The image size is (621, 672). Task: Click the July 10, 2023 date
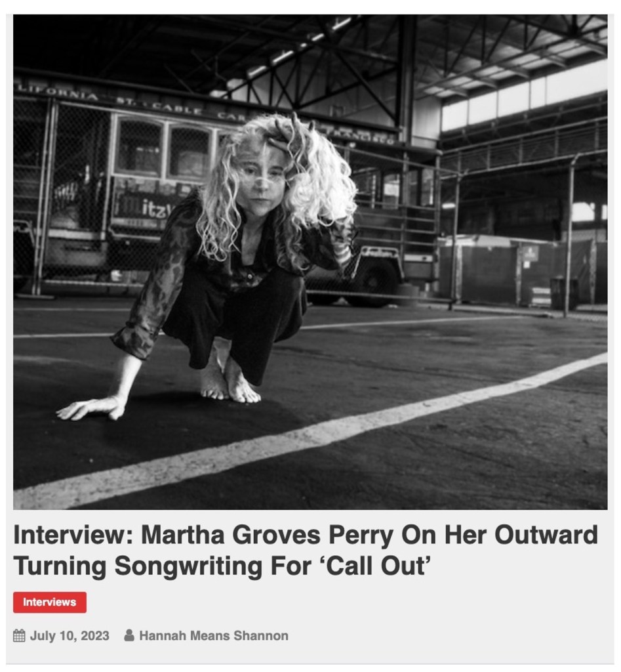tap(70, 635)
